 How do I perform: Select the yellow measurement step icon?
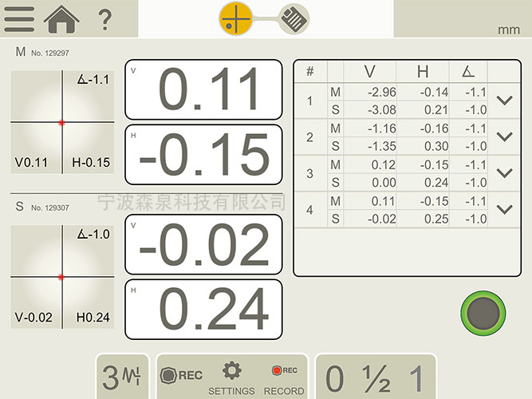(x=237, y=18)
